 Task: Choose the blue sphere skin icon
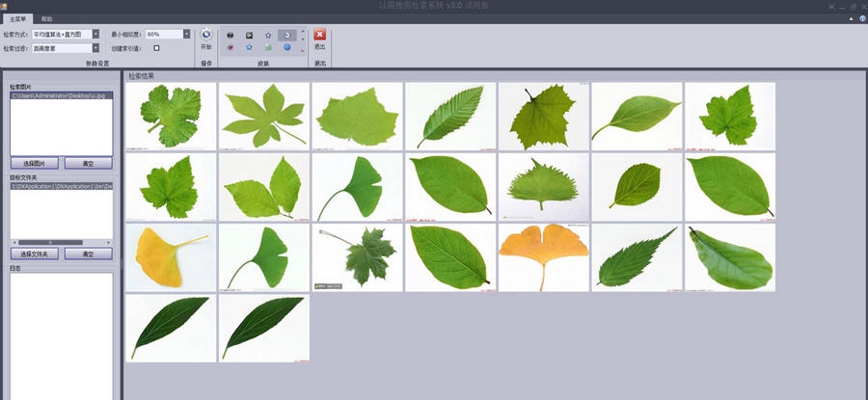pyautogui.click(x=286, y=47)
